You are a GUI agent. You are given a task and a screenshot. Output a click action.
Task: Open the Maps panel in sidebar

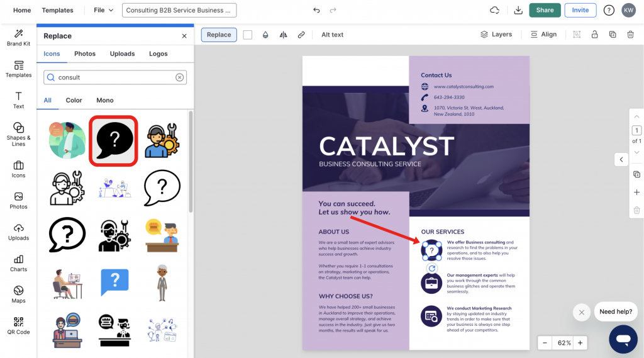point(18,294)
